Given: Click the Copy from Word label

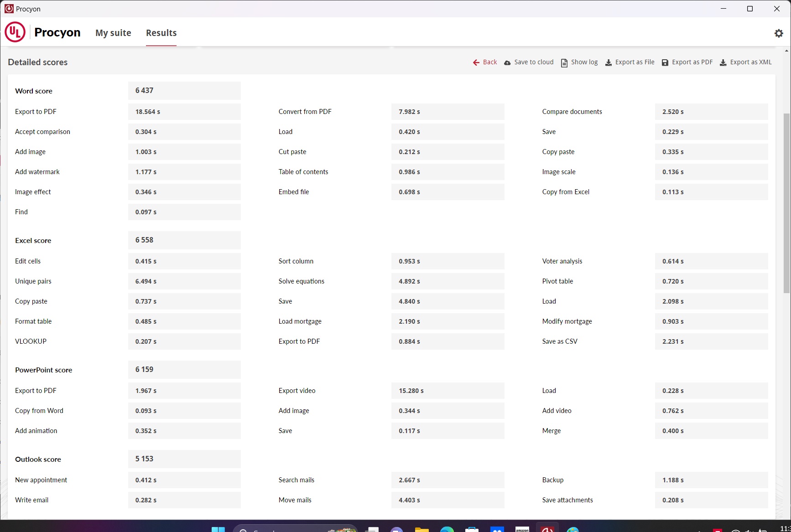Looking at the screenshot, I should 39,411.
